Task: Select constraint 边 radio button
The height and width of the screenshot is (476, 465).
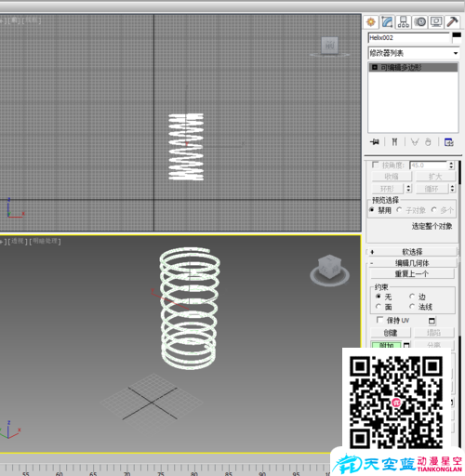Action: (412, 297)
